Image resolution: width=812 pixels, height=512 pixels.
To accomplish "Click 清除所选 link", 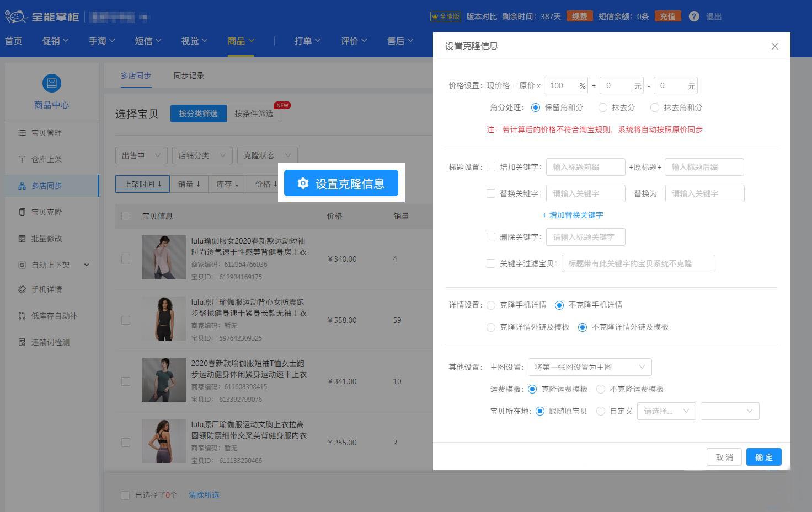I will click(x=204, y=495).
